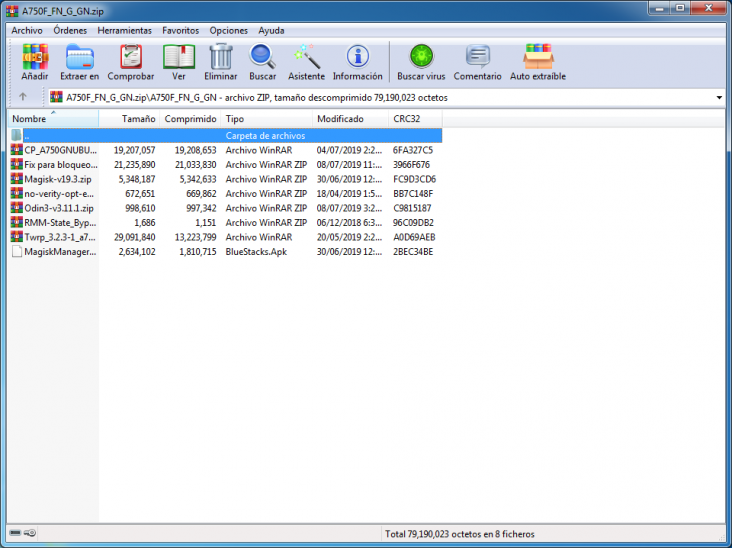Image resolution: width=732 pixels, height=548 pixels.
Task: Open the Ayuda menu
Action: (271, 30)
